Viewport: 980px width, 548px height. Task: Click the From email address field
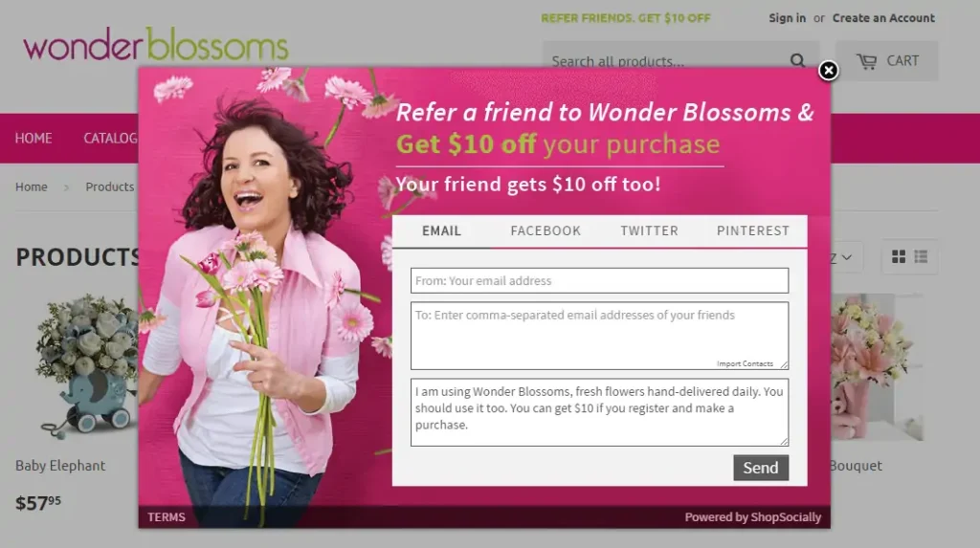[599, 280]
